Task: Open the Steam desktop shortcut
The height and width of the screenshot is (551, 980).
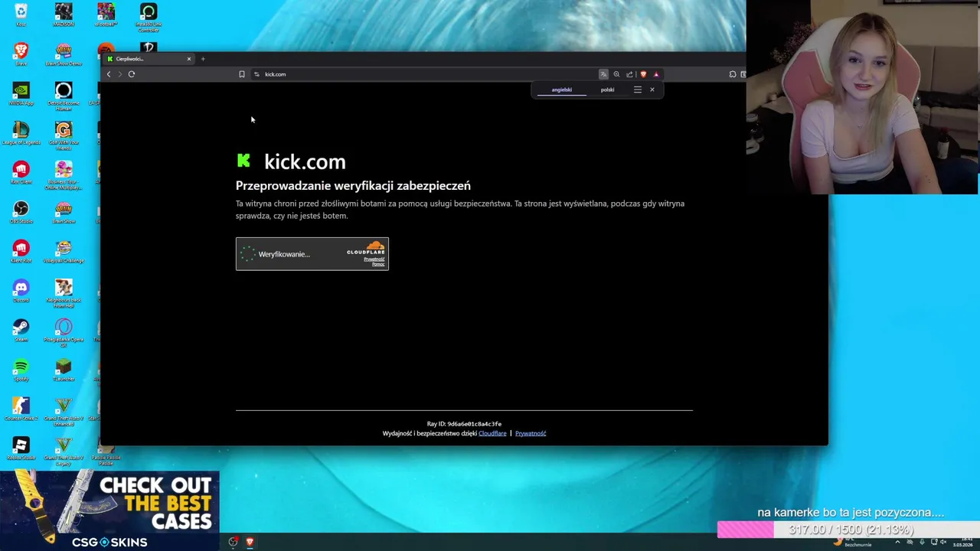Action: click(21, 331)
